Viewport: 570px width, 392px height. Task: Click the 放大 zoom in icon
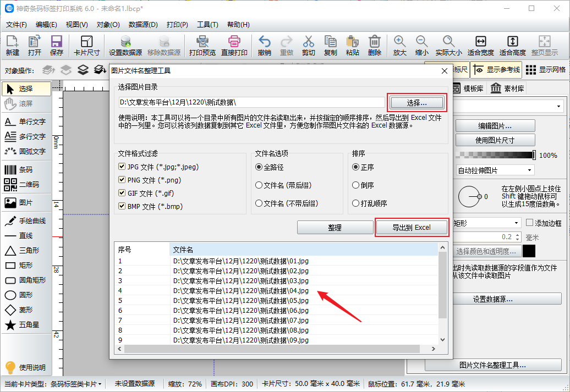(399, 46)
